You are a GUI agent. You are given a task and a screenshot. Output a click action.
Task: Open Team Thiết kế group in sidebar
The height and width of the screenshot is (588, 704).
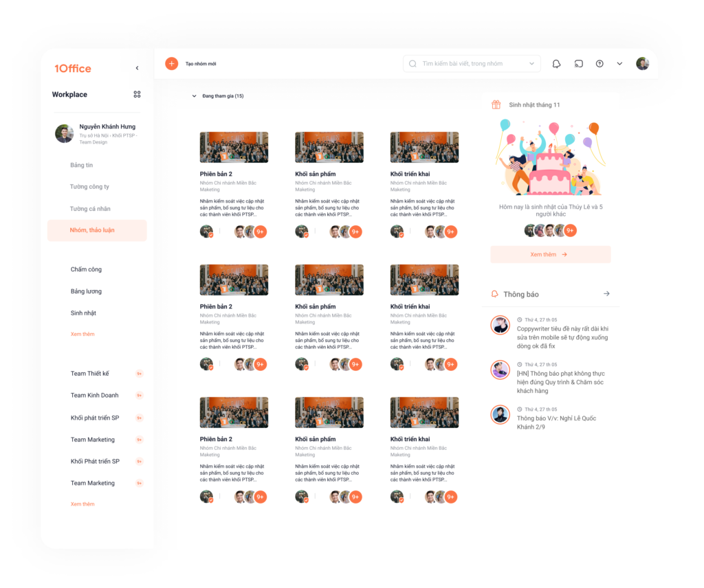[90, 374]
